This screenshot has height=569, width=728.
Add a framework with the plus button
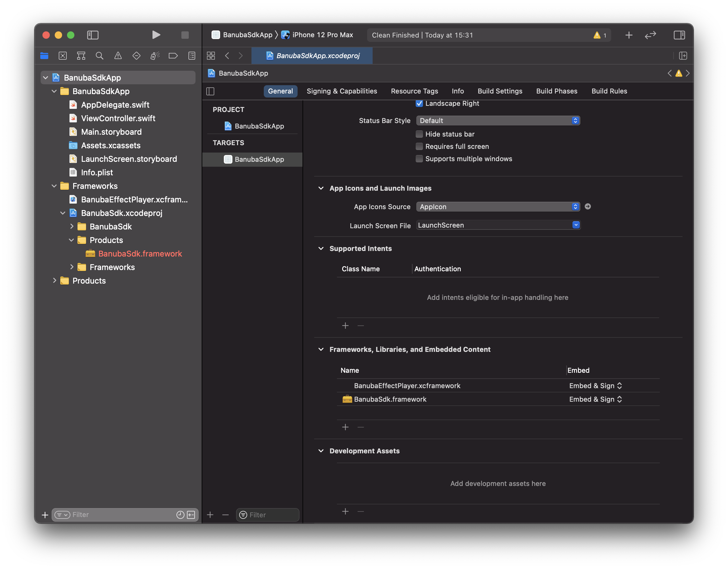pyautogui.click(x=345, y=427)
